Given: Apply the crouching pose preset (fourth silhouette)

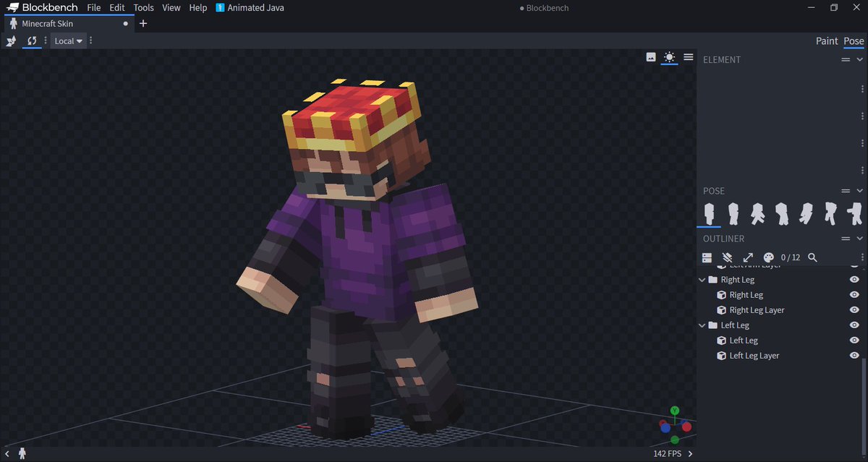Looking at the screenshot, I should tap(782, 213).
